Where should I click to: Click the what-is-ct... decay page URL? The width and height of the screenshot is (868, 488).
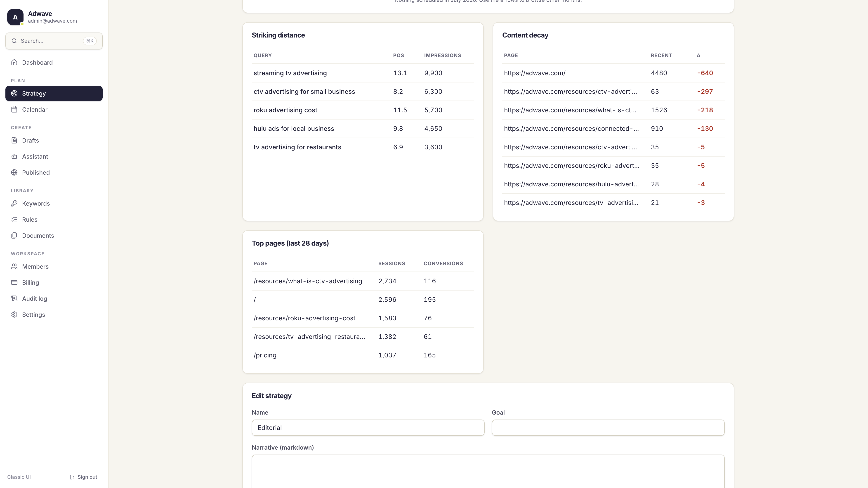[x=570, y=110]
